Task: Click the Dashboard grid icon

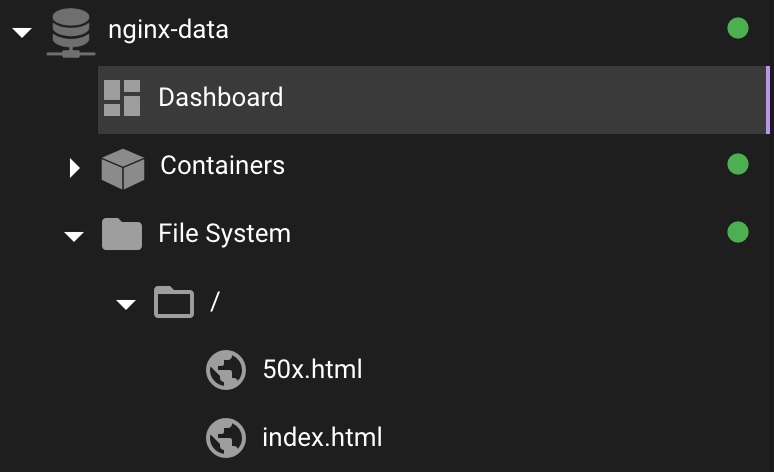Action: 122,98
